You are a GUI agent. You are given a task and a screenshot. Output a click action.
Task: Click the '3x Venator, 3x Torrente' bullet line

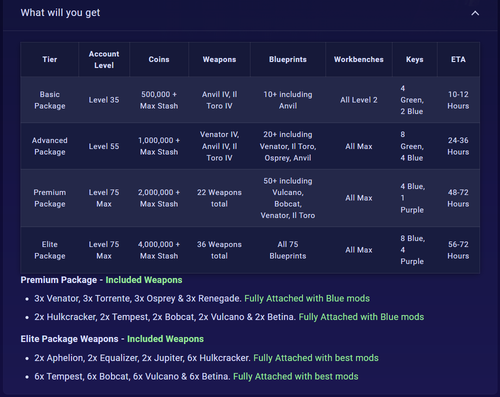[202, 298]
